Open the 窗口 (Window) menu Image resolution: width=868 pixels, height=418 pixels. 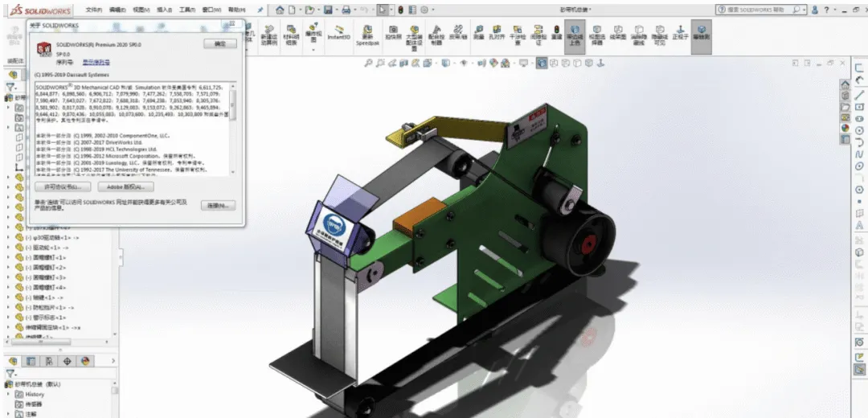[x=212, y=10]
